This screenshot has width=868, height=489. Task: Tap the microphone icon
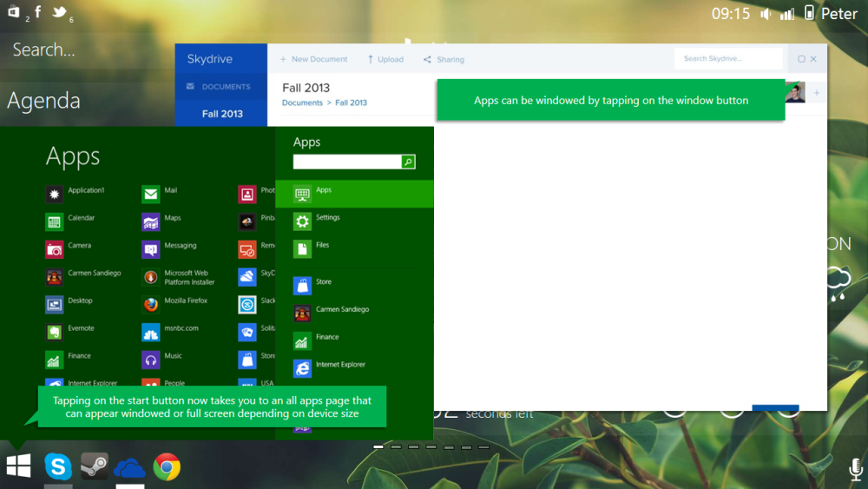click(855, 470)
